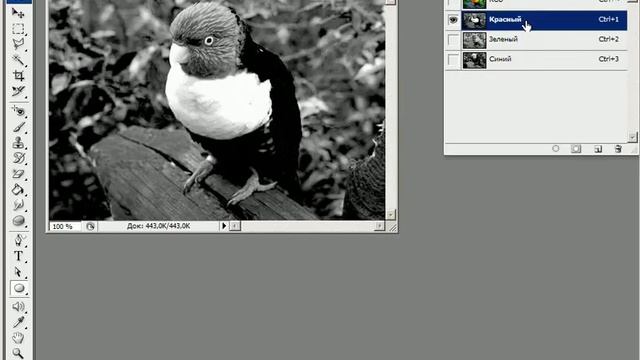Select the Audio Annotation speaker tool
This screenshot has width=640, height=360.
pos(18,307)
